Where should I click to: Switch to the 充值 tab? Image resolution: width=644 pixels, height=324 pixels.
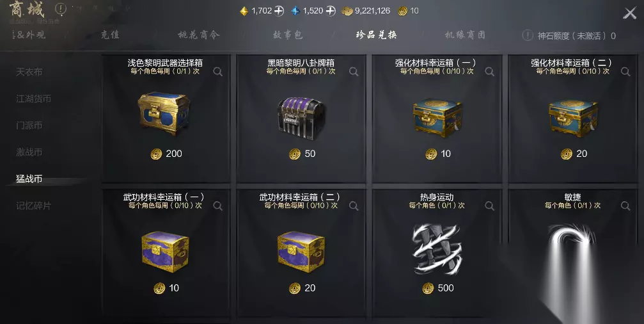[111, 35]
